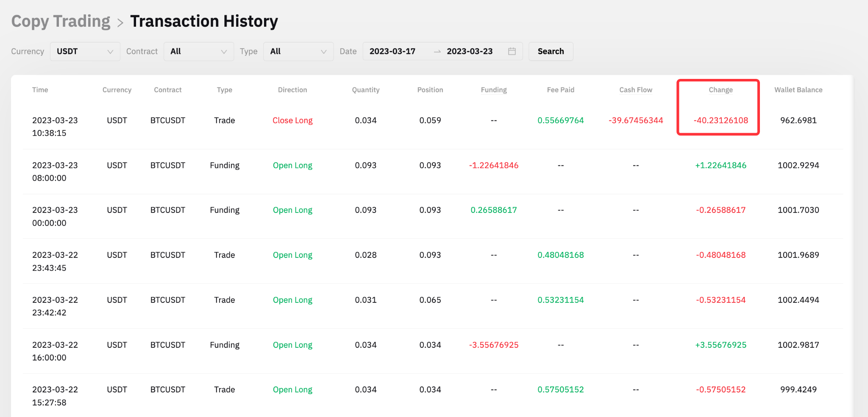Select the 2023-03-23 08:00:00 funding row
Screen dimensions: 868x417
[433, 172]
